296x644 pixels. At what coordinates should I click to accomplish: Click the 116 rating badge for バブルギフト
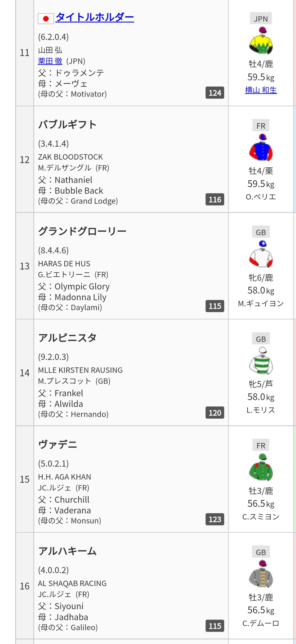tap(215, 200)
